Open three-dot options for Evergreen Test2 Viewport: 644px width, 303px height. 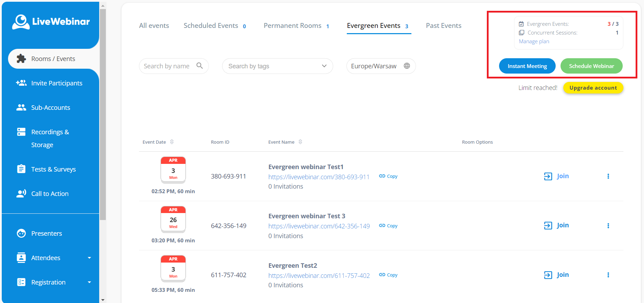coord(608,275)
